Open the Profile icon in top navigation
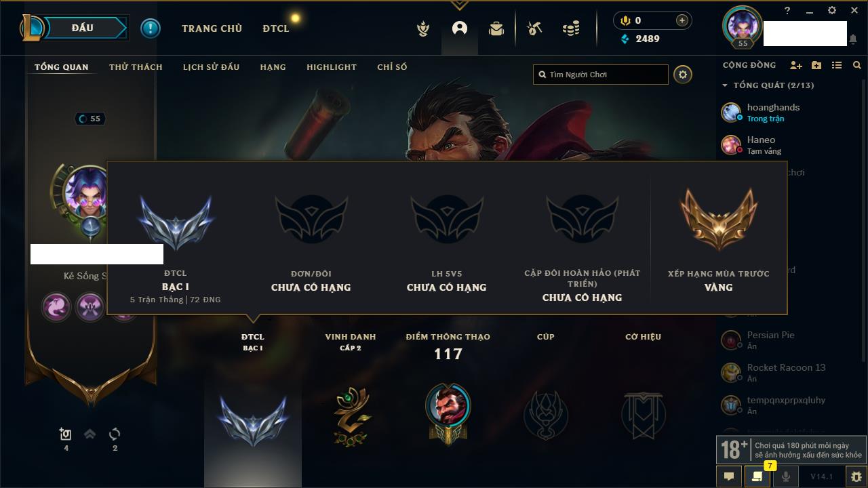The width and height of the screenshot is (868, 488). (x=460, y=28)
